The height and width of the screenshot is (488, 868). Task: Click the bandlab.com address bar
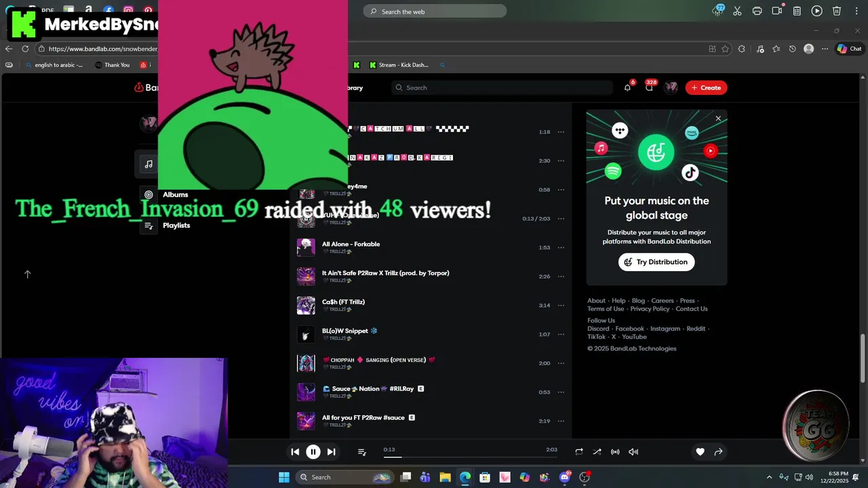pos(103,49)
